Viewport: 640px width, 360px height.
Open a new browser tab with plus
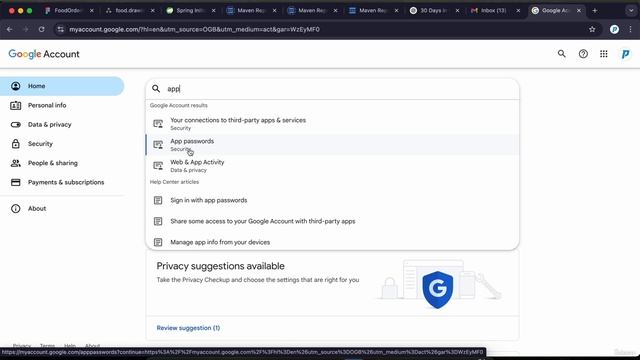coord(595,11)
